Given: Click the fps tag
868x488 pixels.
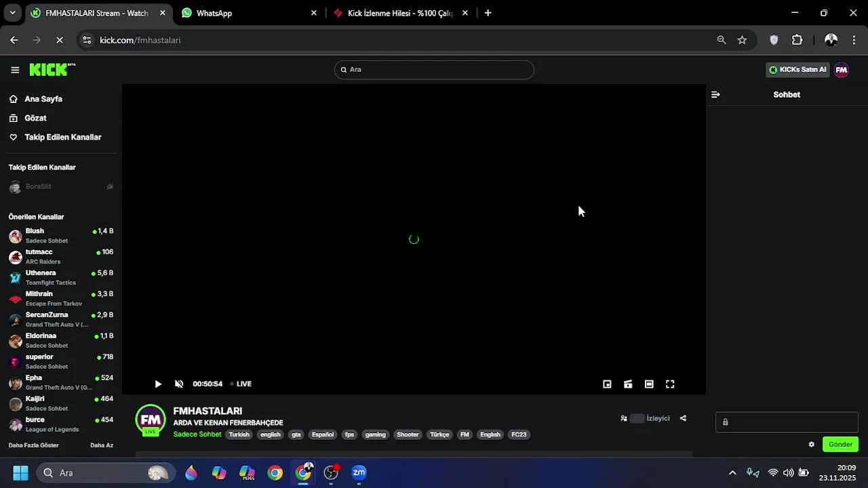Looking at the screenshot, I should tap(349, 434).
